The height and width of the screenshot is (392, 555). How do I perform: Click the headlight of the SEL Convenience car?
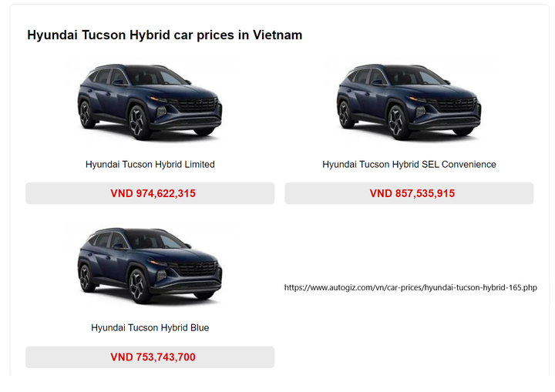[419, 99]
